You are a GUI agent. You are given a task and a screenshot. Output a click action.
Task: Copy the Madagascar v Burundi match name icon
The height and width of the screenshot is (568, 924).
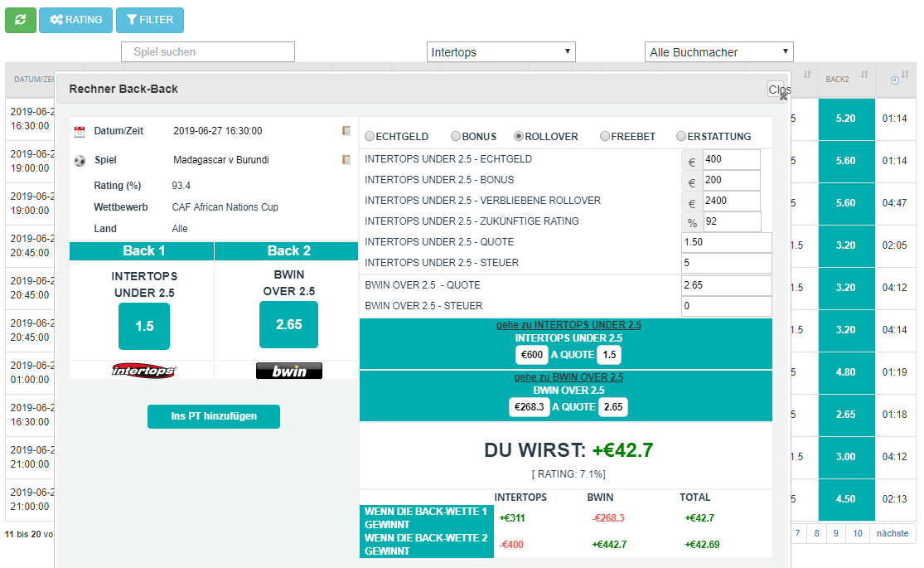click(x=346, y=160)
